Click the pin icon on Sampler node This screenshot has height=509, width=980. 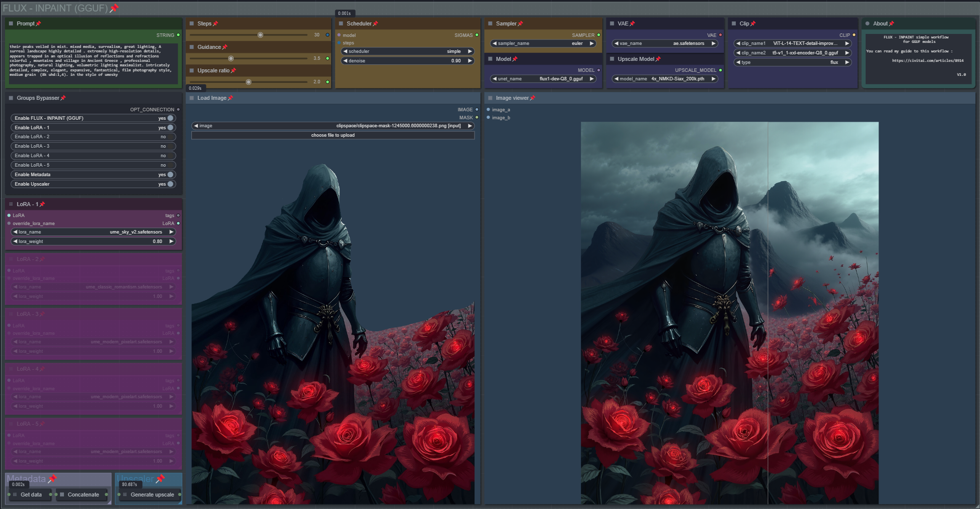(x=520, y=23)
